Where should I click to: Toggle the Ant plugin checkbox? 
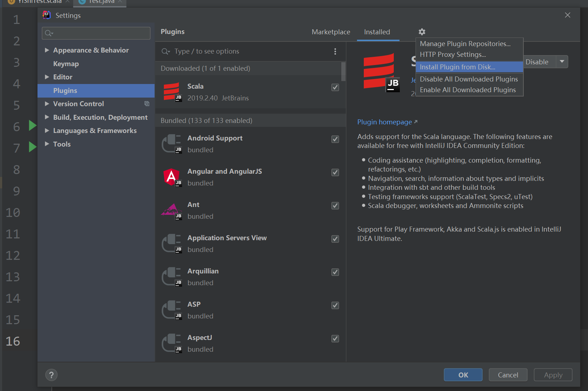(x=335, y=206)
